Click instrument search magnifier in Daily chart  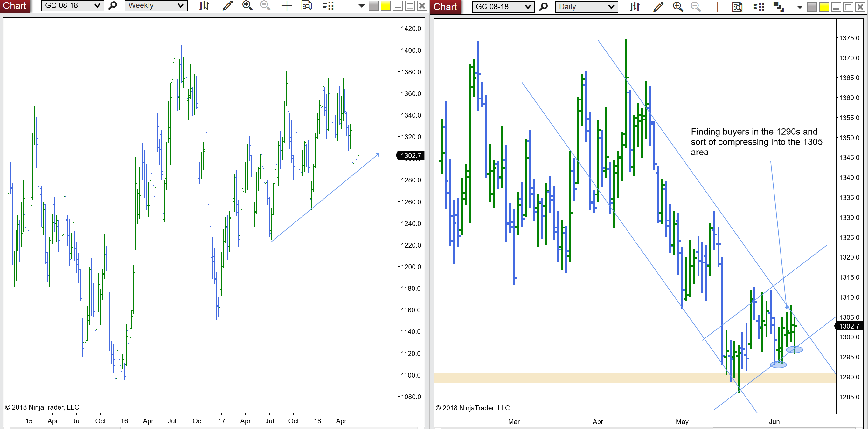(x=544, y=7)
